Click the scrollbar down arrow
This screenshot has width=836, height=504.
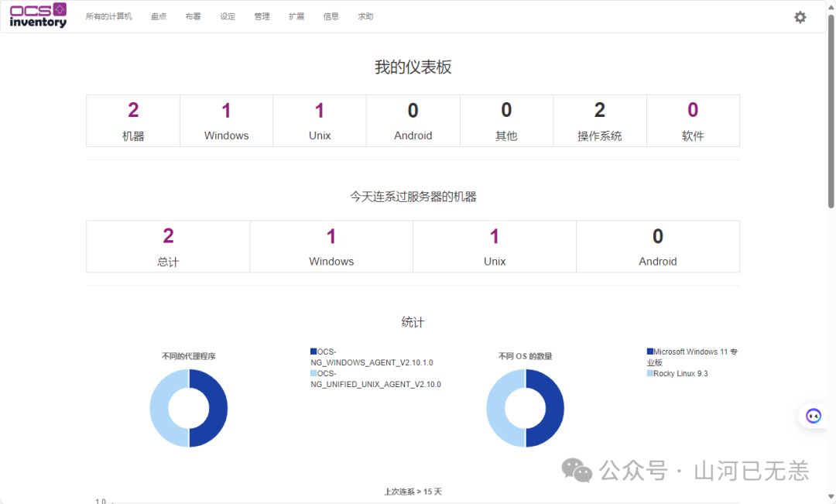pos(831,498)
